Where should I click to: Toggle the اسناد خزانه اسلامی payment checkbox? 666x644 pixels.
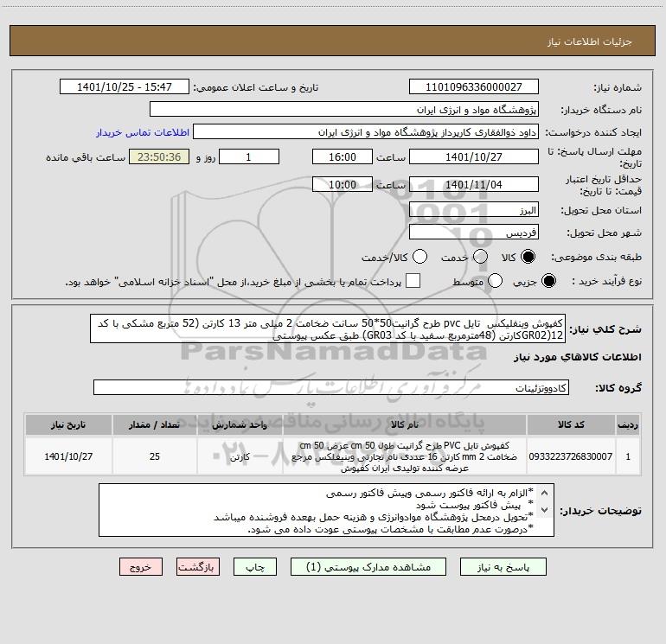click(413, 281)
